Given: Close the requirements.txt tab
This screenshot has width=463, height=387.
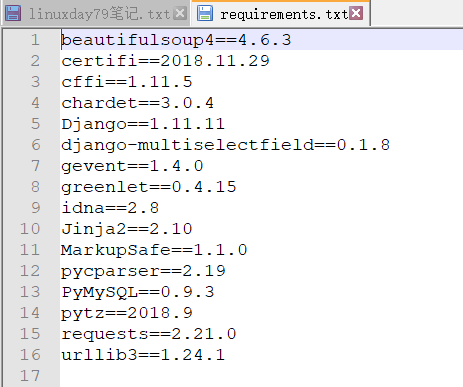Looking at the screenshot, I should click(356, 13).
